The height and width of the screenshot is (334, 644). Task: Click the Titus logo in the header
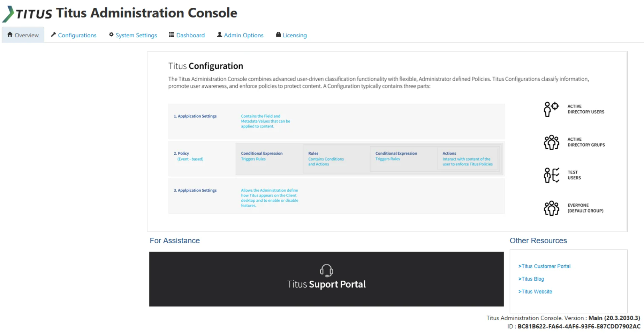coord(27,14)
